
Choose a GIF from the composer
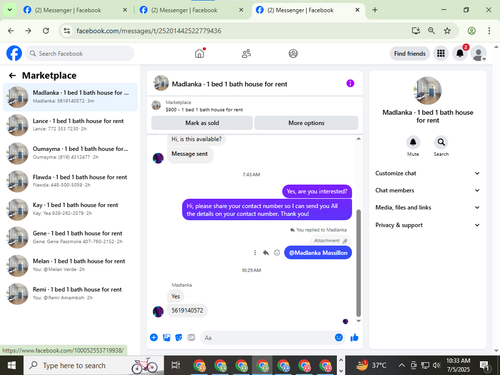pos(191,337)
